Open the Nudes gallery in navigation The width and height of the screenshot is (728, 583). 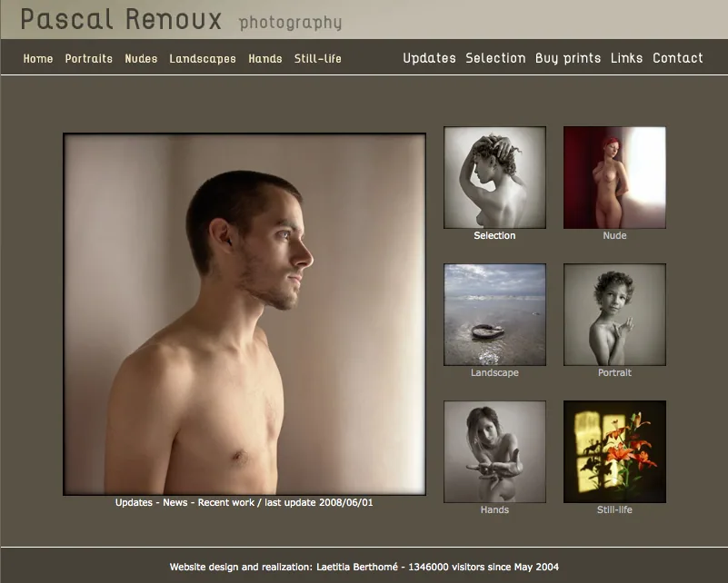[x=141, y=58]
